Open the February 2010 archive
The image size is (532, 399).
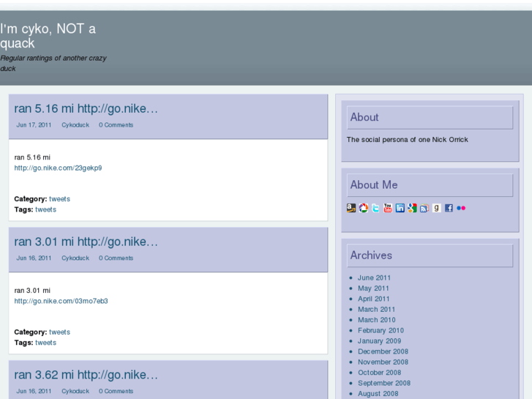pos(381,330)
